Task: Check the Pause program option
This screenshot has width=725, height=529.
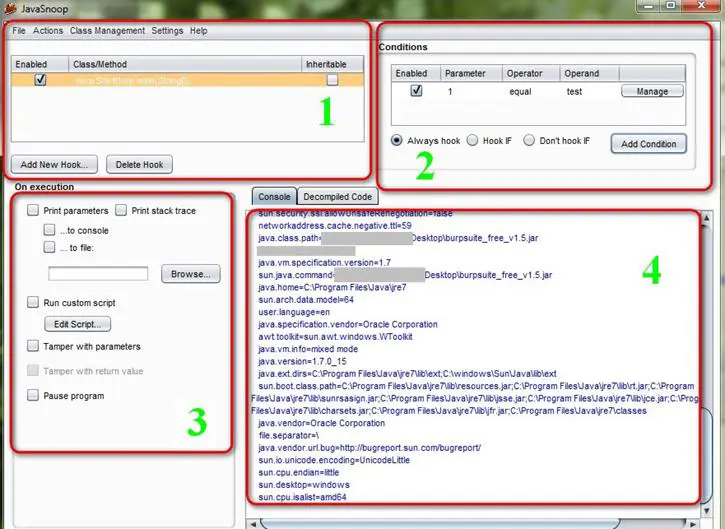Action: pyautogui.click(x=34, y=396)
